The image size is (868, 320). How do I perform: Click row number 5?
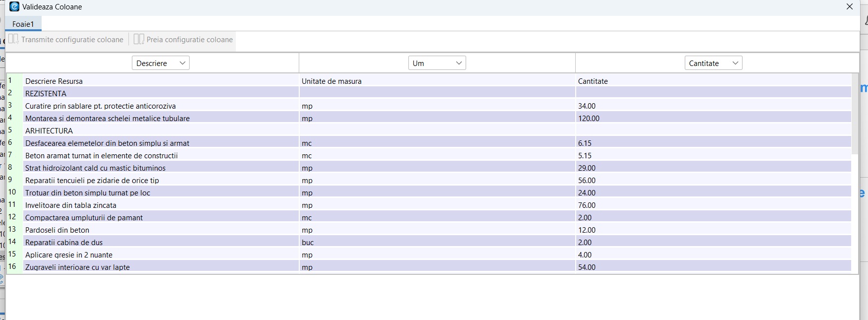coord(10,130)
